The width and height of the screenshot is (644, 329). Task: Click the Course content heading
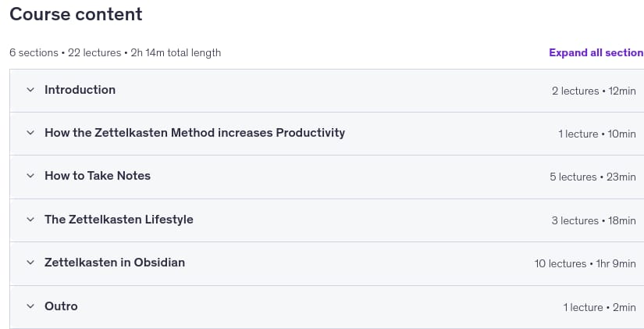tap(76, 14)
